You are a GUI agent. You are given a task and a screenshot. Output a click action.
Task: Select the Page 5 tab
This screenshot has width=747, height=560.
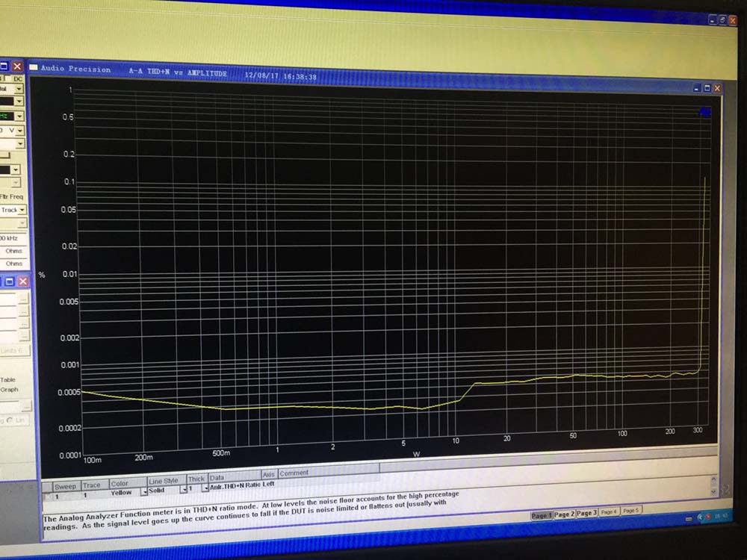pyautogui.click(x=631, y=511)
